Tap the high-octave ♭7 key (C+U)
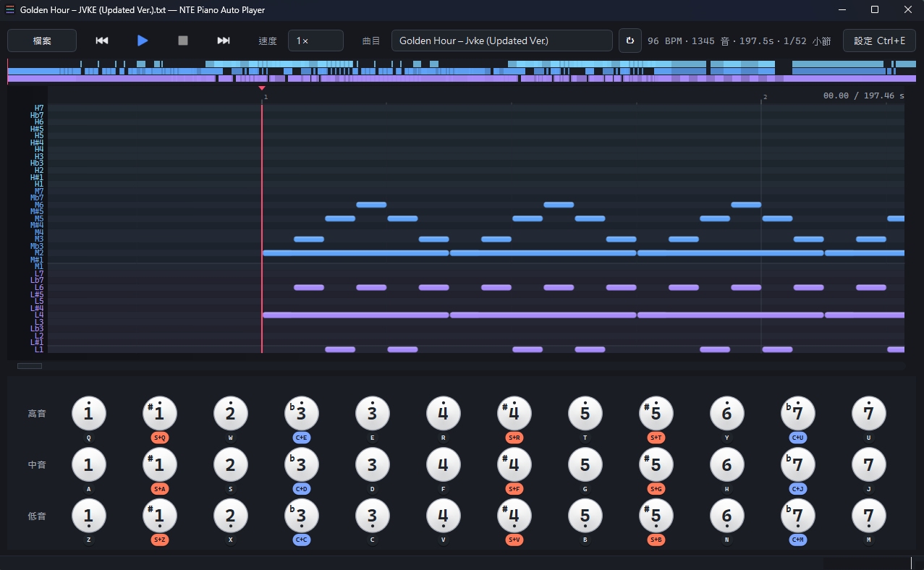The image size is (924, 570). pos(798,414)
